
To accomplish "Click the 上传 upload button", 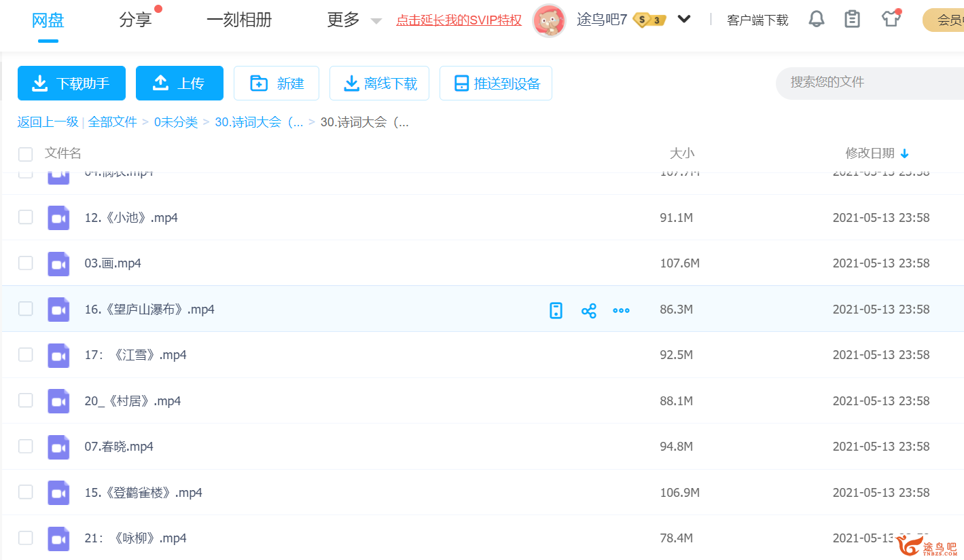I will click(179, 83).
